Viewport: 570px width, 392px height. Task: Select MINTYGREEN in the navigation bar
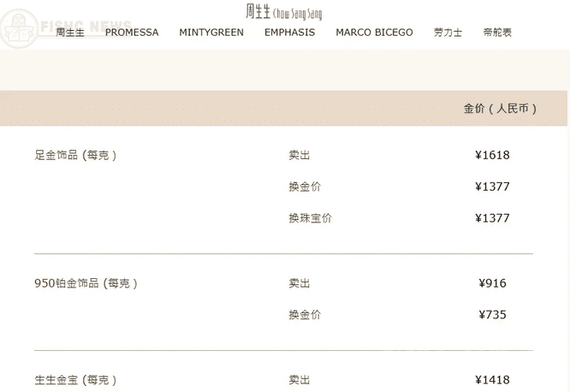pyautogui.click(x=211, y=33)
